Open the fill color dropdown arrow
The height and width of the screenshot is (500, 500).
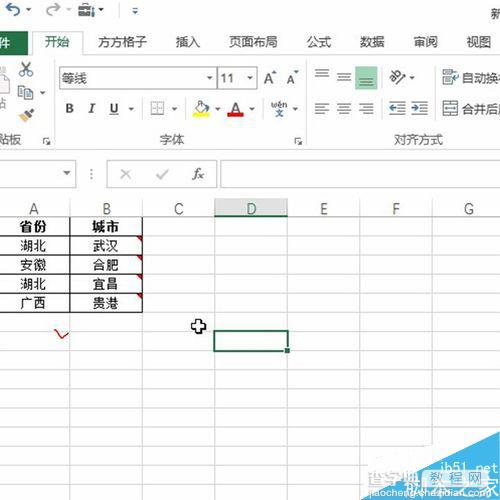(x=218, y=109)
